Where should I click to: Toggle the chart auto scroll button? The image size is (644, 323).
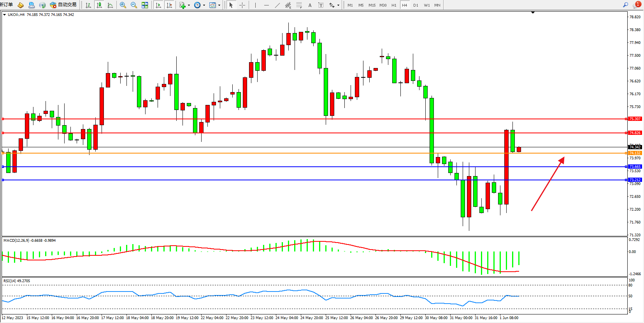tap(158, 5)
